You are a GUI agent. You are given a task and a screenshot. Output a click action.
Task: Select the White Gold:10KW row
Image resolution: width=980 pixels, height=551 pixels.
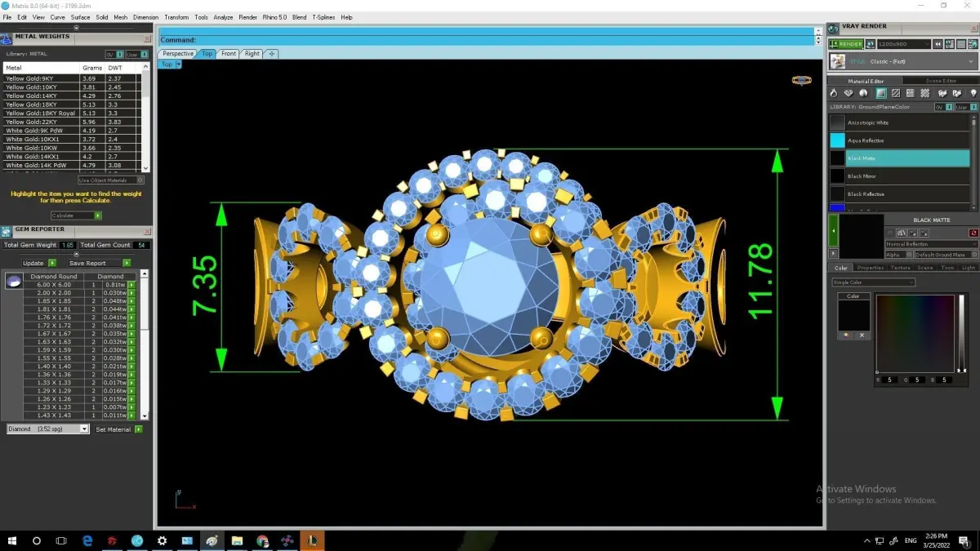[x=72, y=148]
